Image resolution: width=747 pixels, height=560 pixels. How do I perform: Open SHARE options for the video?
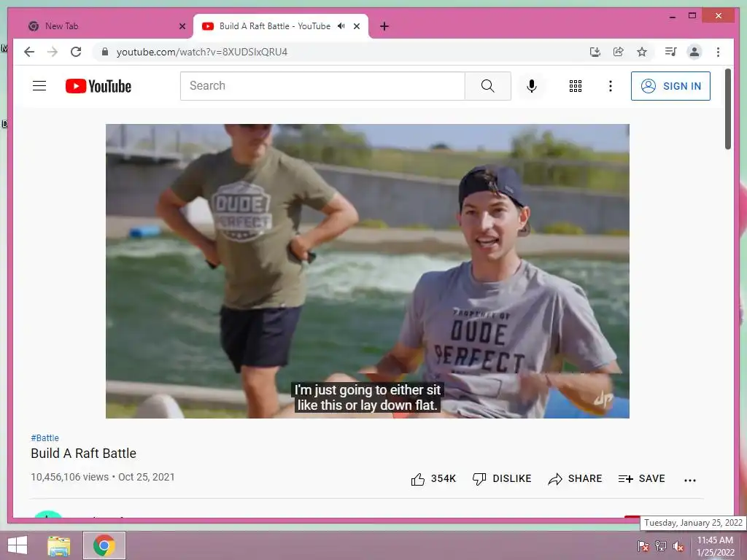point(575,478)
